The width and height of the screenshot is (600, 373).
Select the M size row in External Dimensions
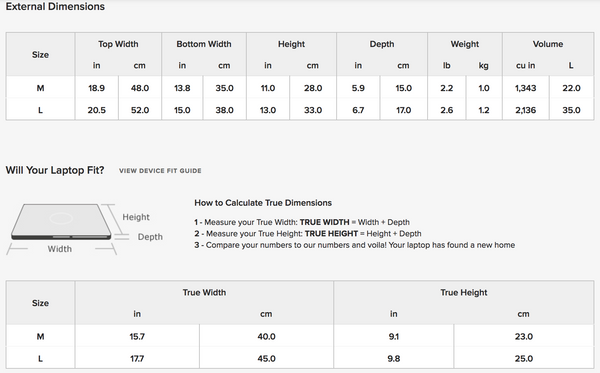click(300, 88)
